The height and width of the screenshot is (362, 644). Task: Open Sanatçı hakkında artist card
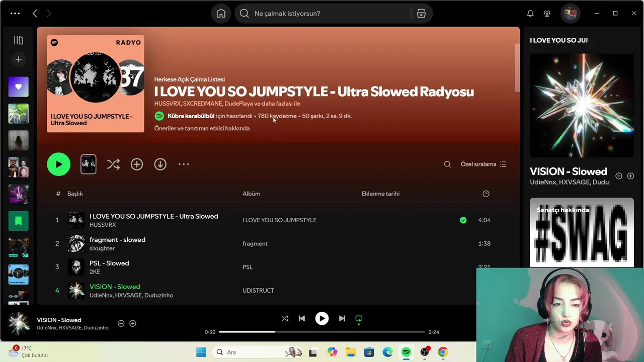click(x=582, y=232)
